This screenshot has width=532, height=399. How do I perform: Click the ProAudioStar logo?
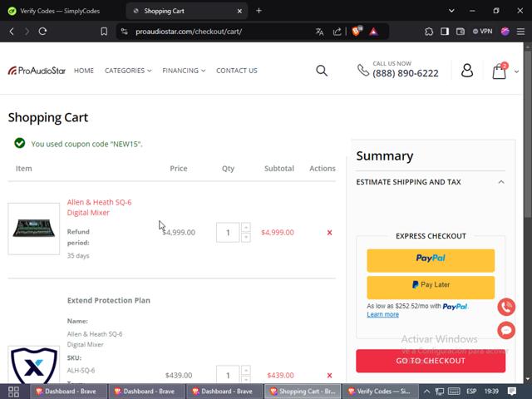37,71
